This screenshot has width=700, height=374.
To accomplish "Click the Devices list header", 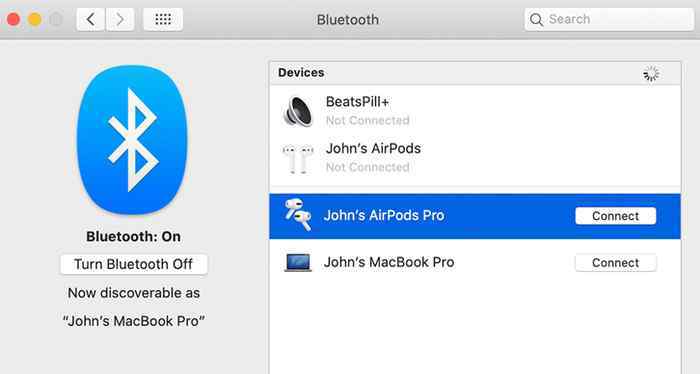I will click(x=475, y=73).
